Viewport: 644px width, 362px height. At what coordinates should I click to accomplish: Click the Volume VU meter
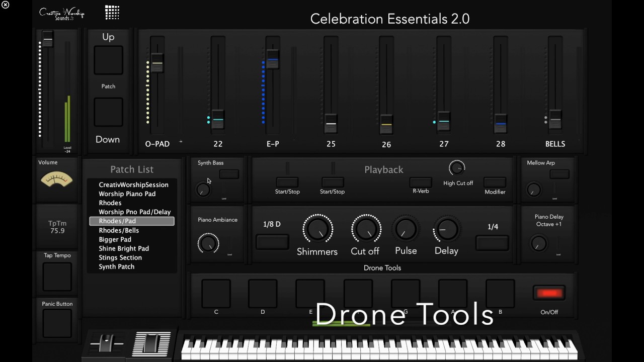(x=57, y=179)
